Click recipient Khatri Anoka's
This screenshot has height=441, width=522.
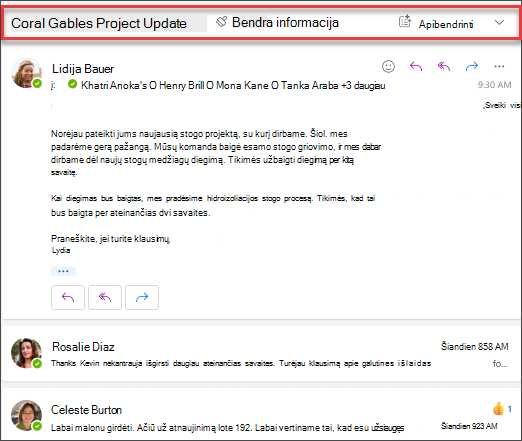click(114, 85)
